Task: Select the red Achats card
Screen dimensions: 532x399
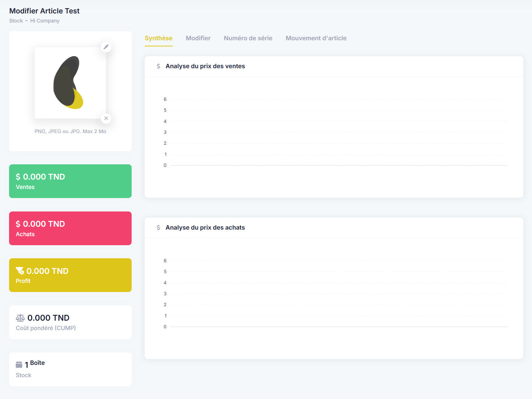Action: (x=70, y=228)
